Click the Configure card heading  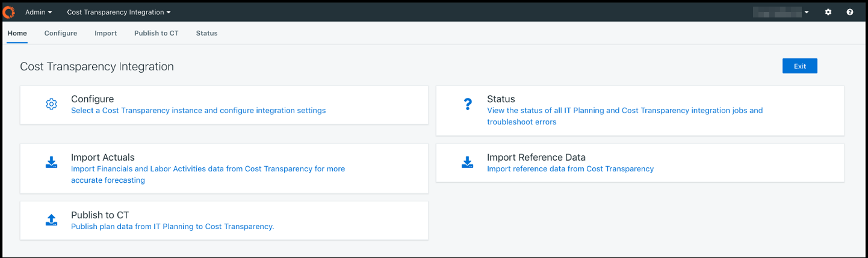pos(92,99)
